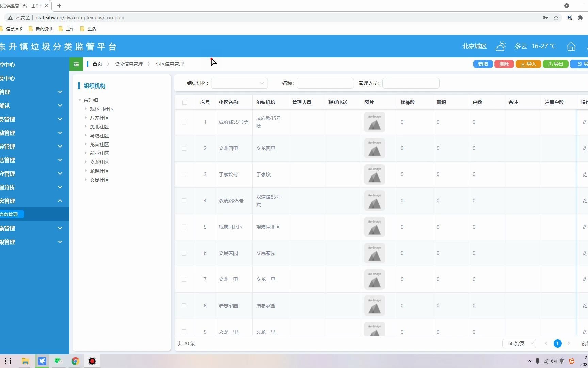Click the home icon in the blue header
The height and width of the screenshot is (368, 588).
571,46
